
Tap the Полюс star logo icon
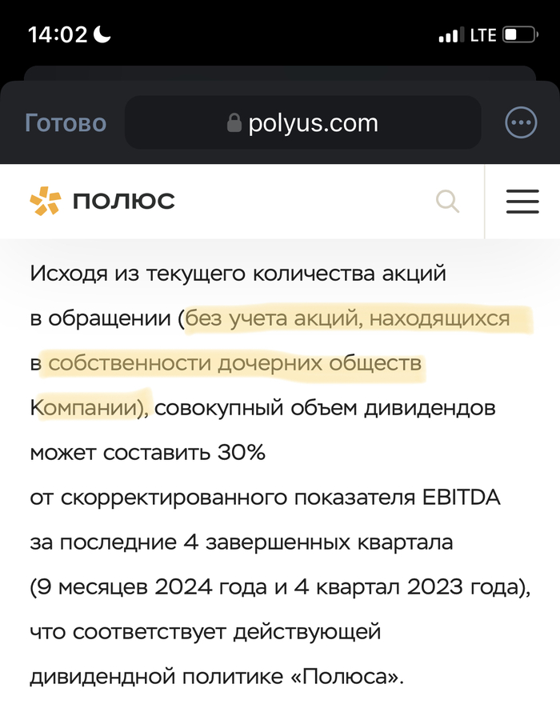point(46,201)
